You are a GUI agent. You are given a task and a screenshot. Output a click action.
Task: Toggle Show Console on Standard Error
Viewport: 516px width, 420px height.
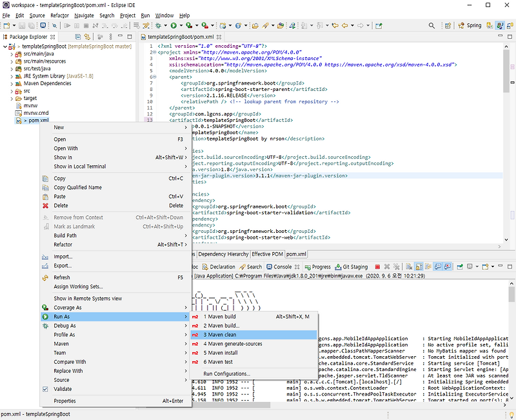(x=448, y=266)
